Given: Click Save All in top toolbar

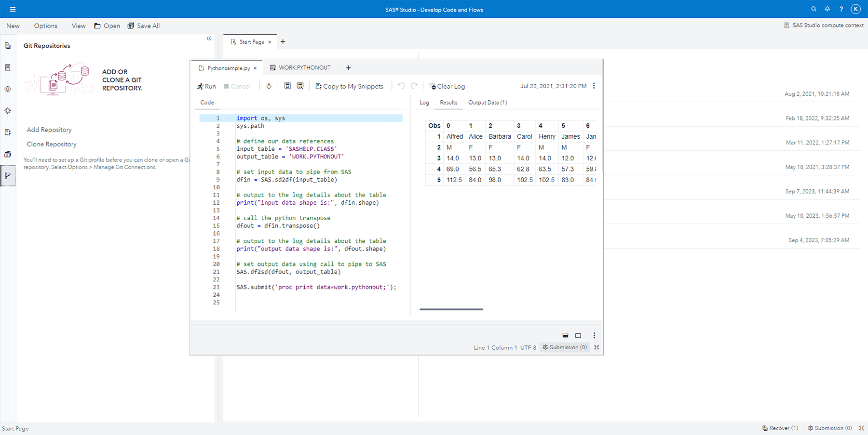Looking at the screenshot, I should point(144,26).
